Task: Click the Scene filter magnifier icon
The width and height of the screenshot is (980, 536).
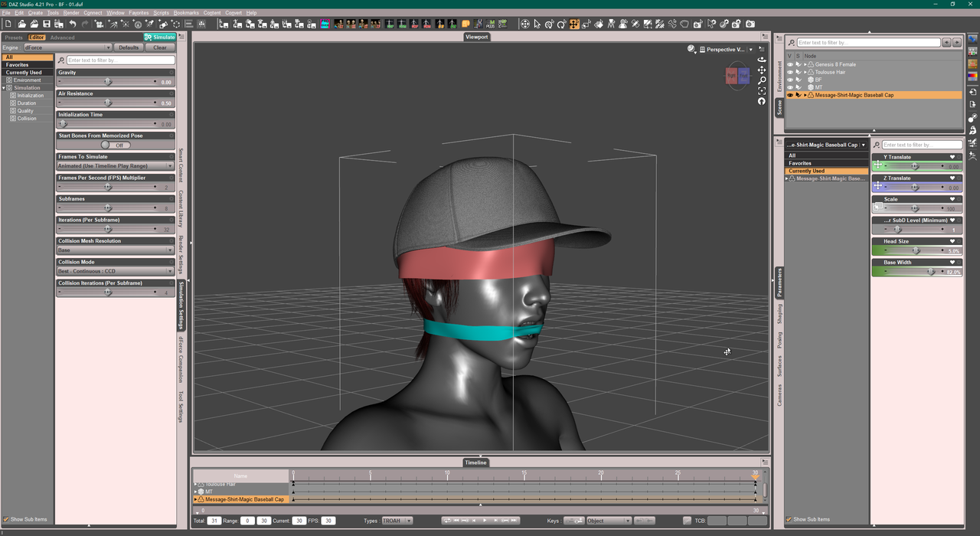Action: 792,43
